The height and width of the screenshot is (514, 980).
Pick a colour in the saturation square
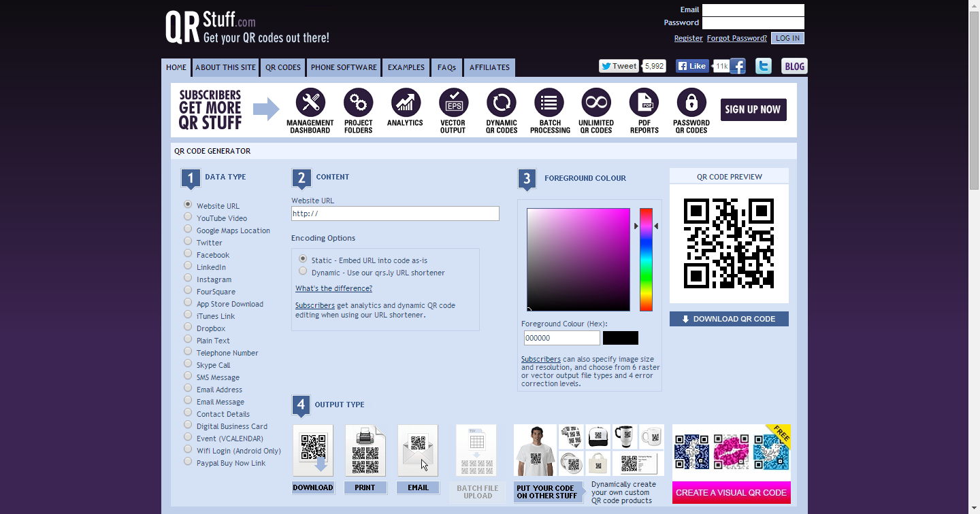click(578, 260)
